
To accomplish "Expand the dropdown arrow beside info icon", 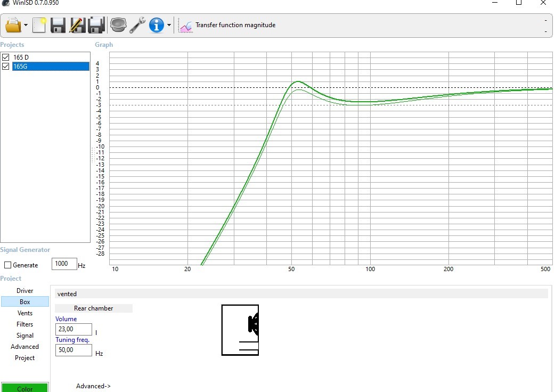I will tap(169, 25).
